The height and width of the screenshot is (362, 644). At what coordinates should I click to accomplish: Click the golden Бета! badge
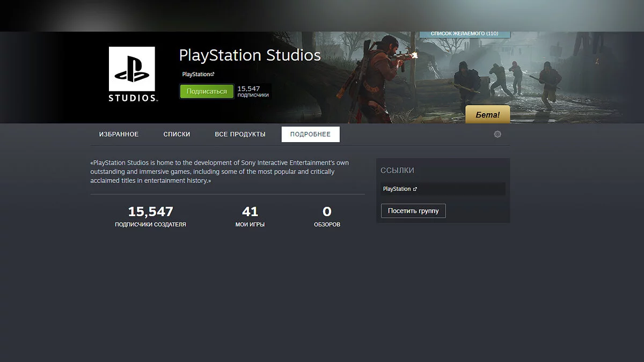pos(487,114)
